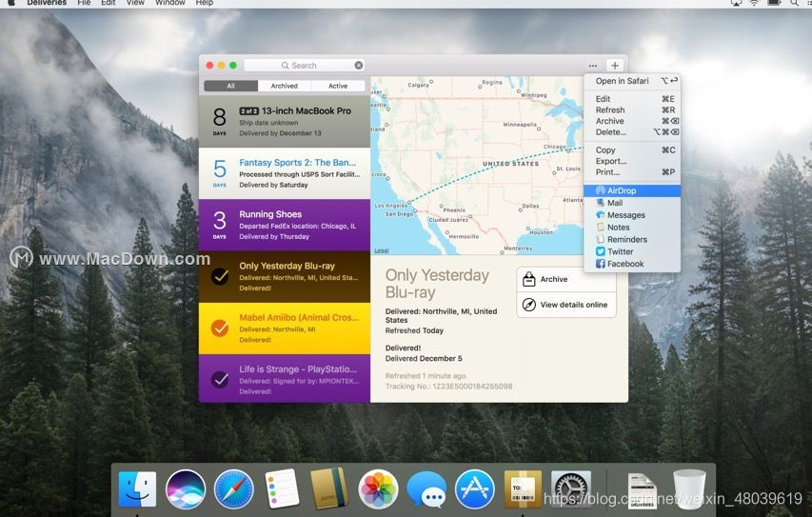Image resolution: width=812 pixels, height=517 pixels.
Task: Select the Life is Strange delivery row
Action: point(285,379)
